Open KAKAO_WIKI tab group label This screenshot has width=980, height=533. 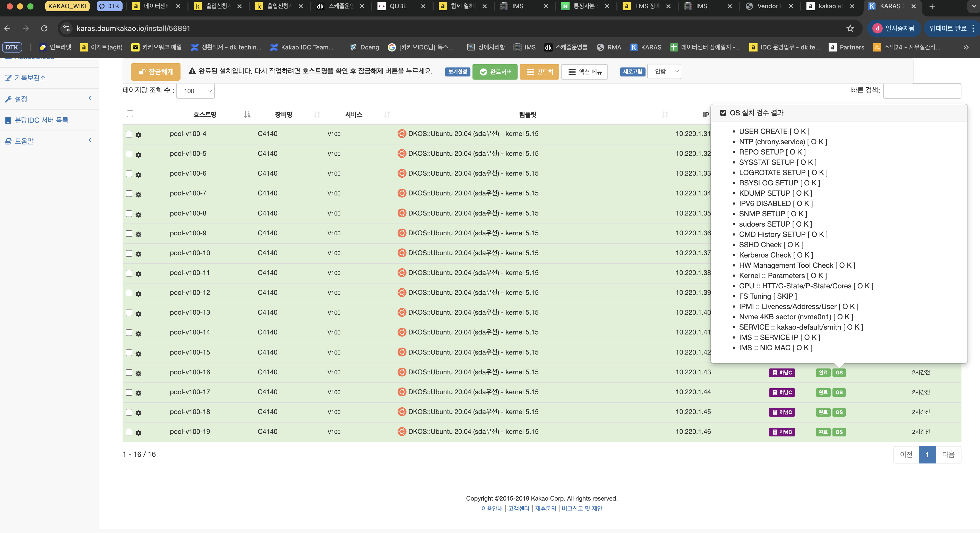click(x=67, y=6)
